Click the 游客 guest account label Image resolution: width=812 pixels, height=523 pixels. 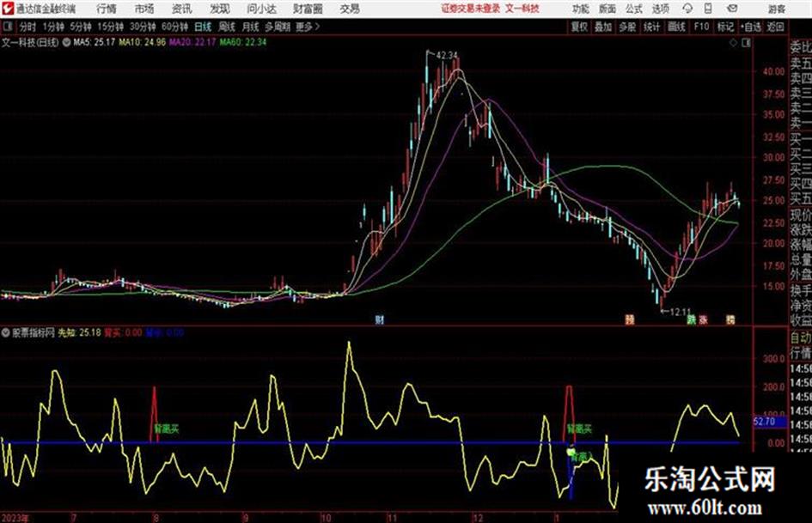click(x=776, y=9)
